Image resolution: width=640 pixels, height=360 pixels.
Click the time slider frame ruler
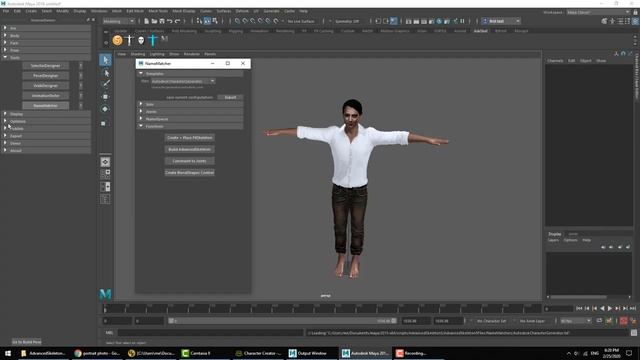tap(322, 309)
